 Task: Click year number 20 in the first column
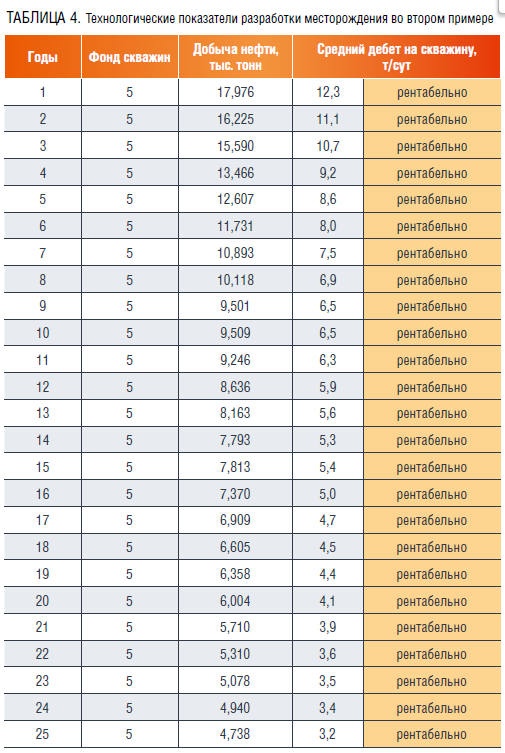coord(42,600)
